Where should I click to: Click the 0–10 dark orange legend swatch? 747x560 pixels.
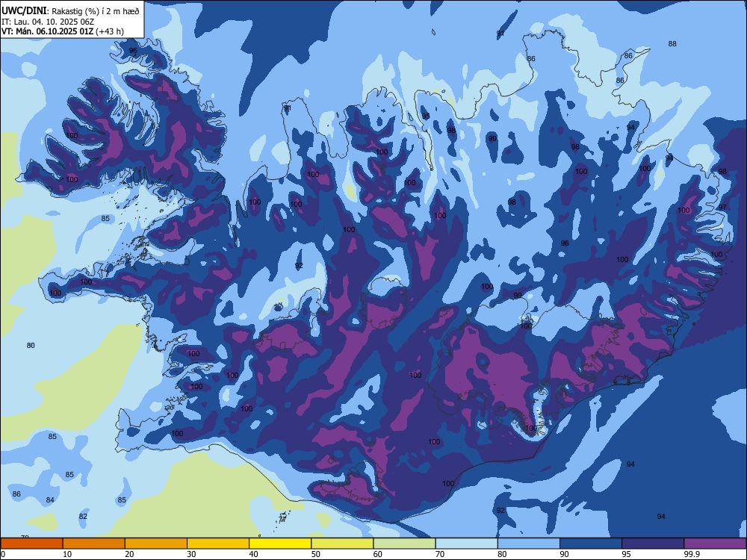31,544
